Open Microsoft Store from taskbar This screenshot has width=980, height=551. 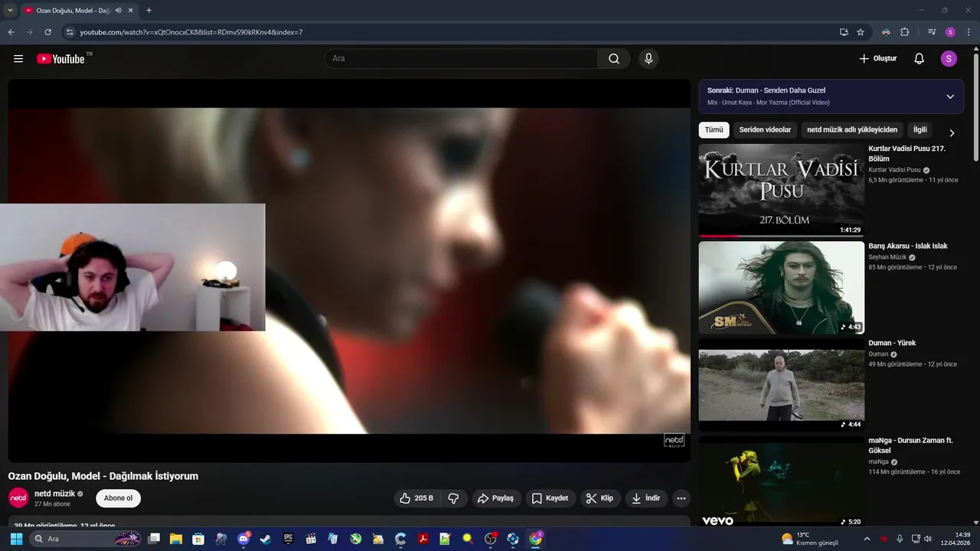(x=198, y=539)
